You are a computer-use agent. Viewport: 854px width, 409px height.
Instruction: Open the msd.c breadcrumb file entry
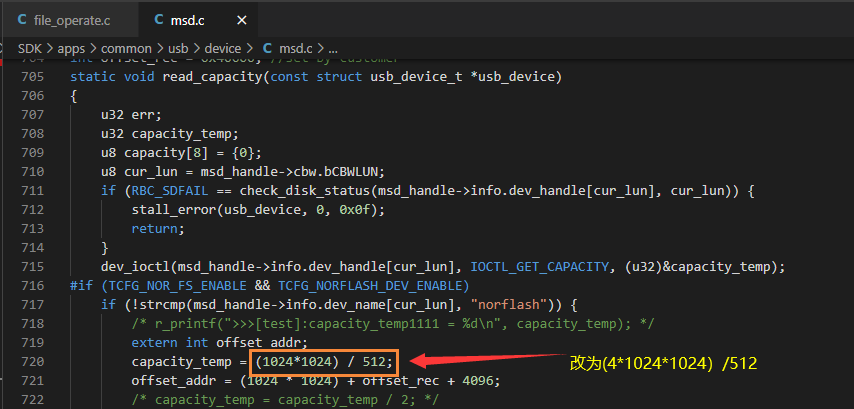[x=295, y=48]
